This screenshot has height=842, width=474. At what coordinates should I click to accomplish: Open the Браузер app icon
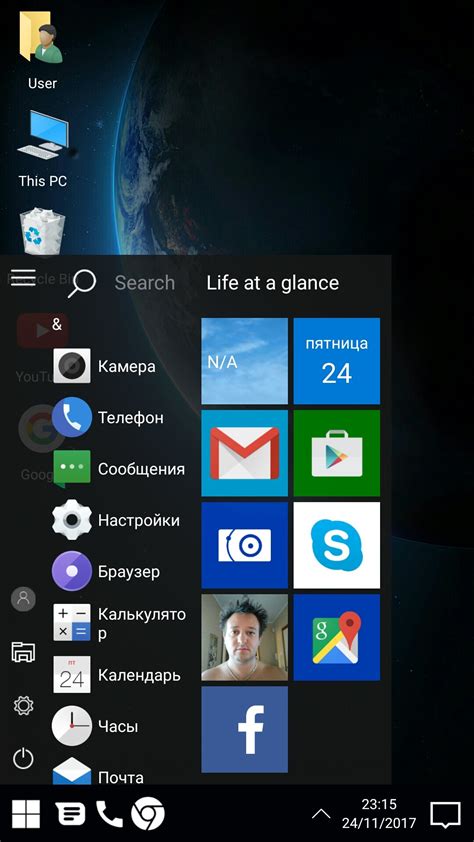(71, 571)
